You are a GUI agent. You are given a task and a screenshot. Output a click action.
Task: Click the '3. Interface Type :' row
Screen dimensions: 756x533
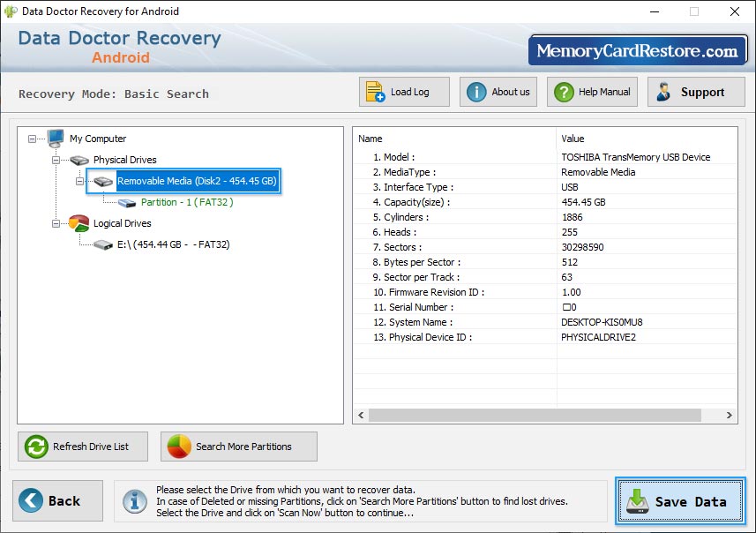pos(545,187)
